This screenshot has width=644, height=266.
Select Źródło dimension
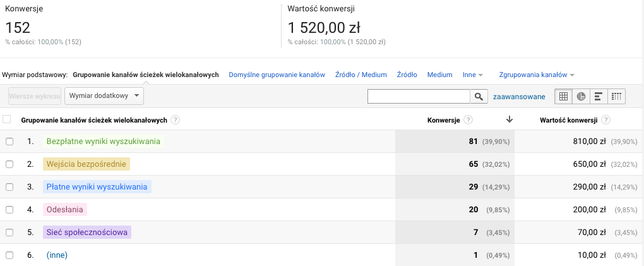click(x=407, y=75)
